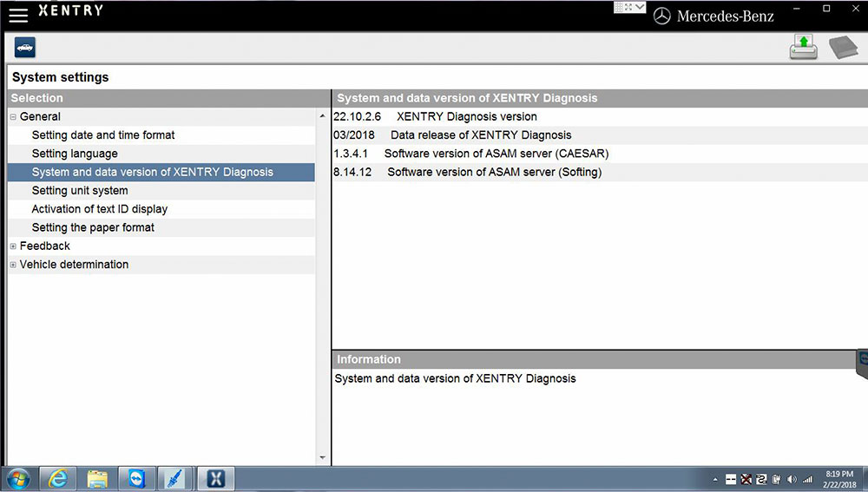The image size is (868, 492).
Task: Select Setting the paper format
Action: [161, 227]
